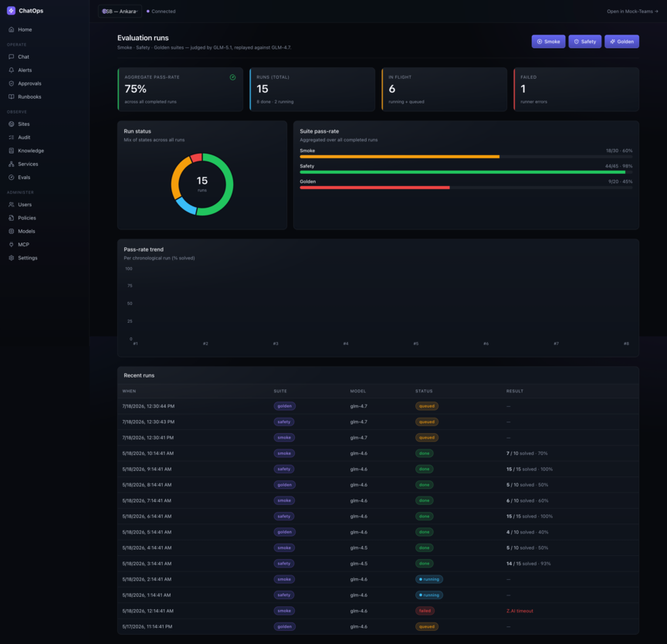
Task: Click the '#4' trend chart axis label
Action: [x=345, y=344]
